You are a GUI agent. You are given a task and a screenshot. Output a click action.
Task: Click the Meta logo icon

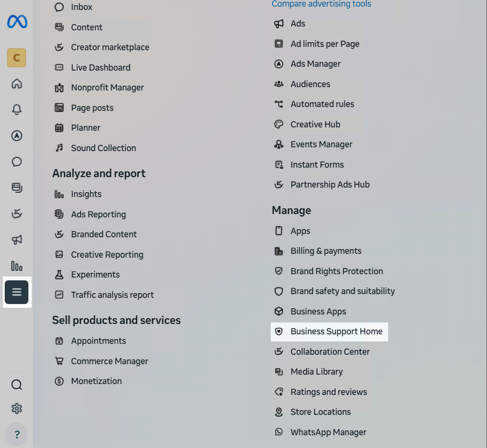(x=17, y=22)
